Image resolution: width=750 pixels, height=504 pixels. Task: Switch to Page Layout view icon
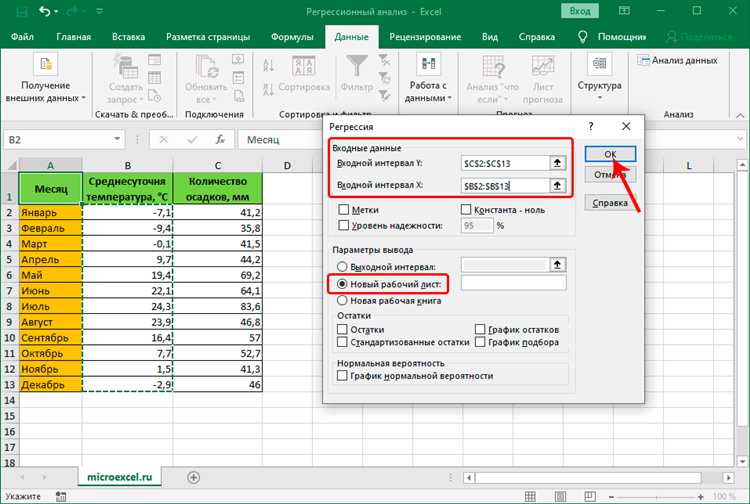point(561,496)
